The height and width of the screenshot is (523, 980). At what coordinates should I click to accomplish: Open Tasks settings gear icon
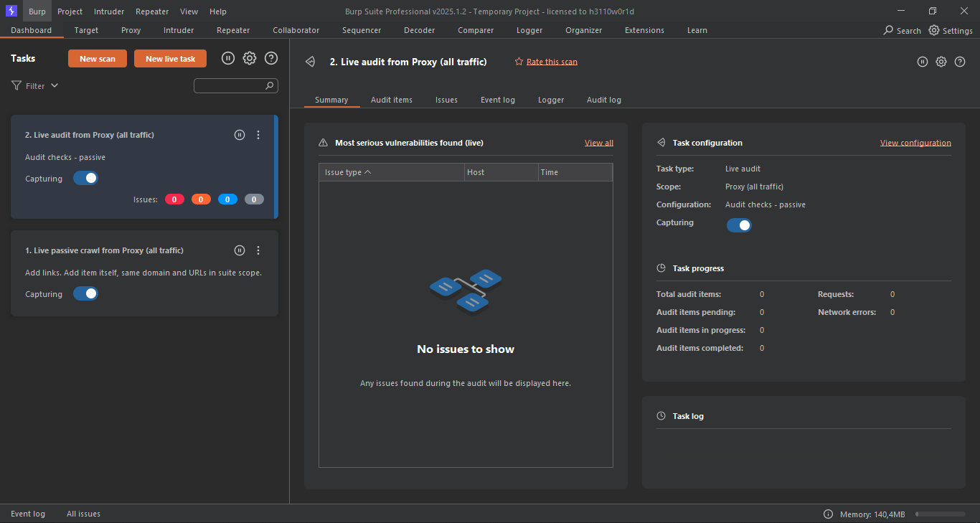pyautogui.click(x=250, y=58)
